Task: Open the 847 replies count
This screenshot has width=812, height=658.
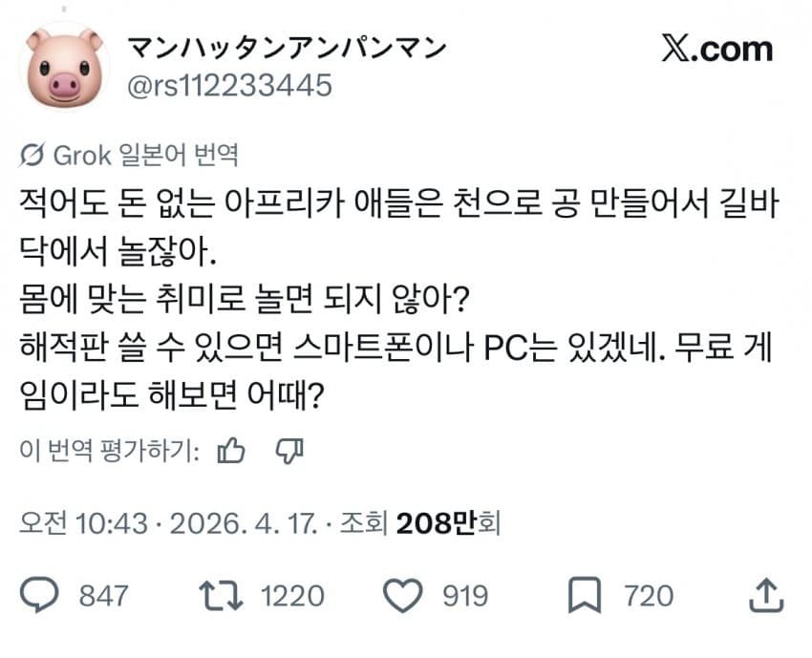Action: point(103,596)
